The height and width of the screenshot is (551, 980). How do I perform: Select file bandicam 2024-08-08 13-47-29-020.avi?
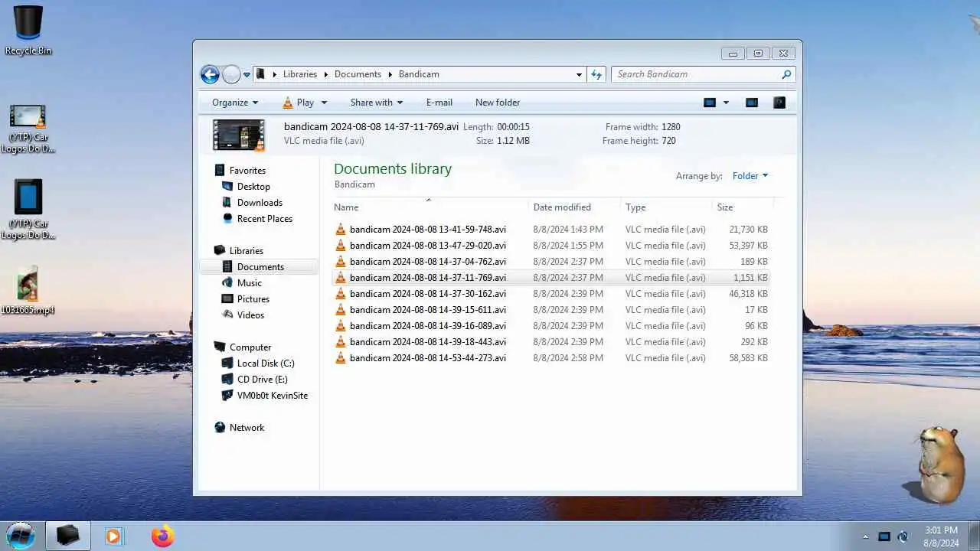(x=550, y=246)
